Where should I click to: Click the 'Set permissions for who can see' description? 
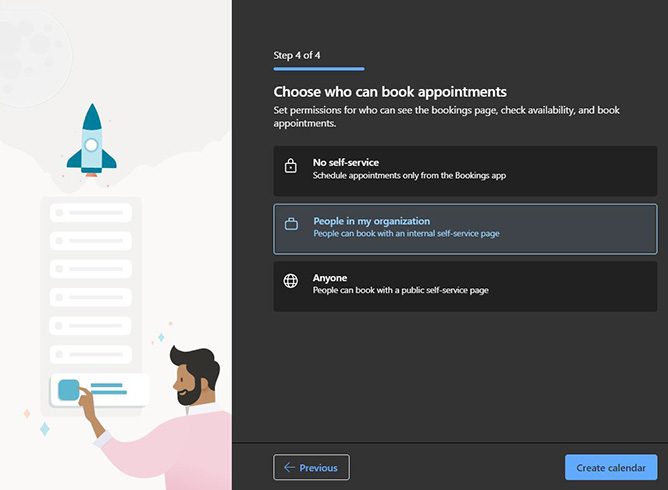[446, 117]
